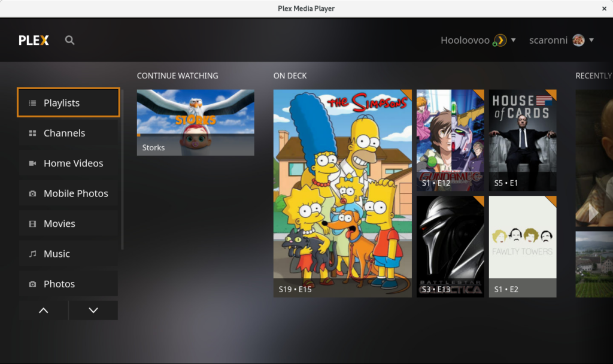Select the Home Videos camera icon
Viewport: 613px width, 364px height.
pyautogui.click(x=32, y=163)
